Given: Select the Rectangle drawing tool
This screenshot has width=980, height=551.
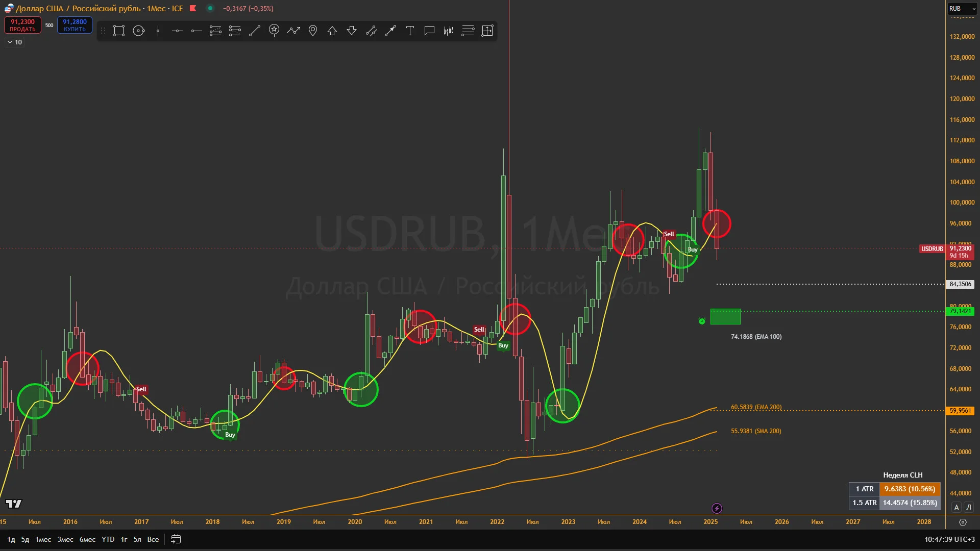Looking at the screenshot, I should 119,31.
